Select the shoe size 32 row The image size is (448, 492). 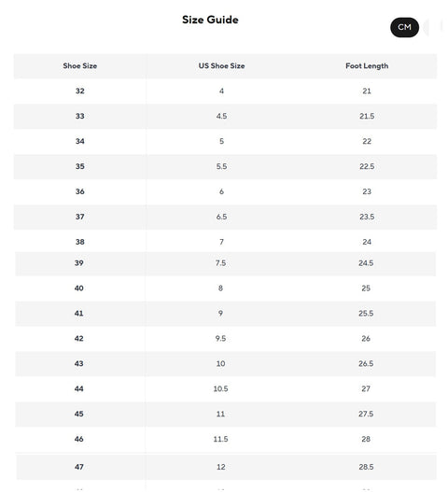pos(225,91)
